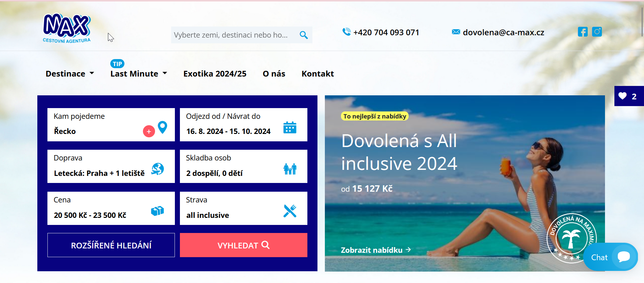Viewport: 644px width, 283px height.
Task: Open favorites heart counter showing 2
Action: coord(629,96)
